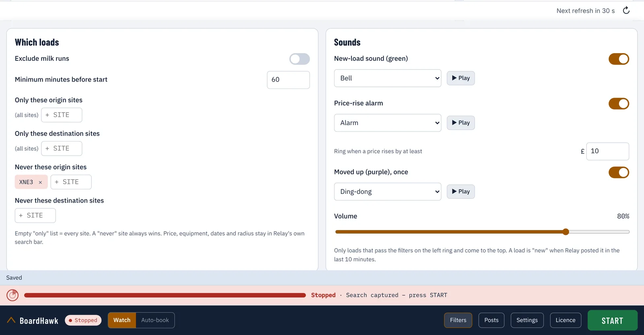The width and height of the screenshot is (644, 335).
Task: Click the 'Search captured – press START' message
Action: coord(396,295)
